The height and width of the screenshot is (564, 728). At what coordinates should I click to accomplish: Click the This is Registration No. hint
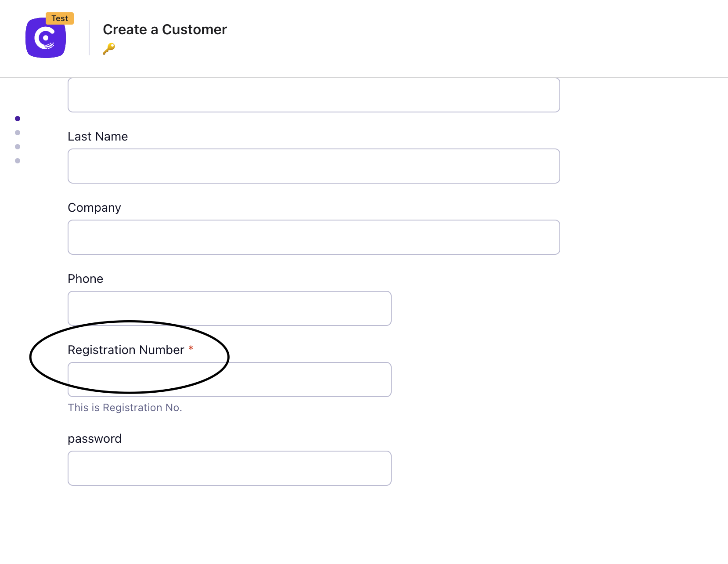125,408
